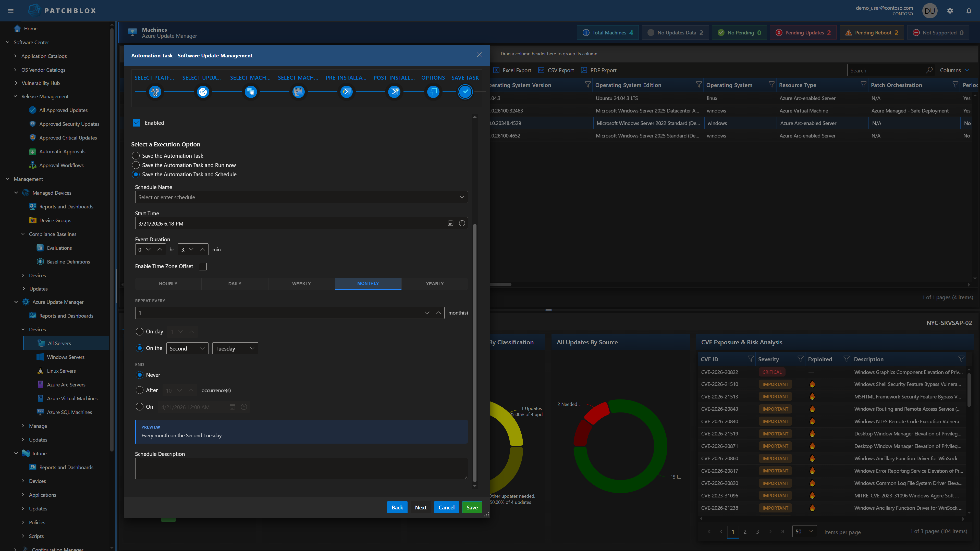Click the Options wizard step icon
Viewport: 980px width, 551px height.
[433, 92]
